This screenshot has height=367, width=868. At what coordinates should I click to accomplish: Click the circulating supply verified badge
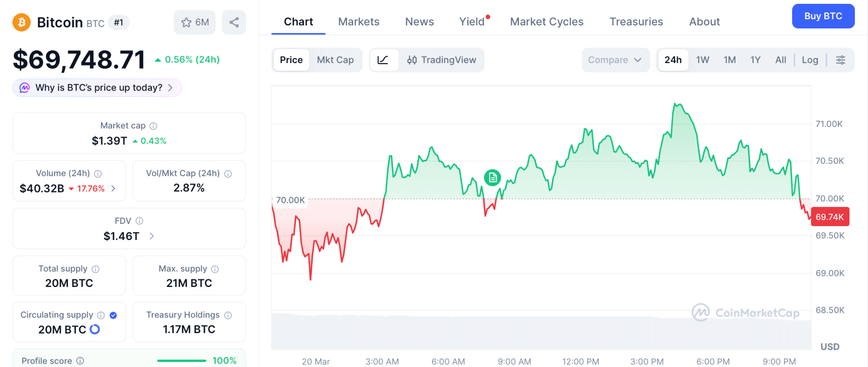click(x=113, y=315)
